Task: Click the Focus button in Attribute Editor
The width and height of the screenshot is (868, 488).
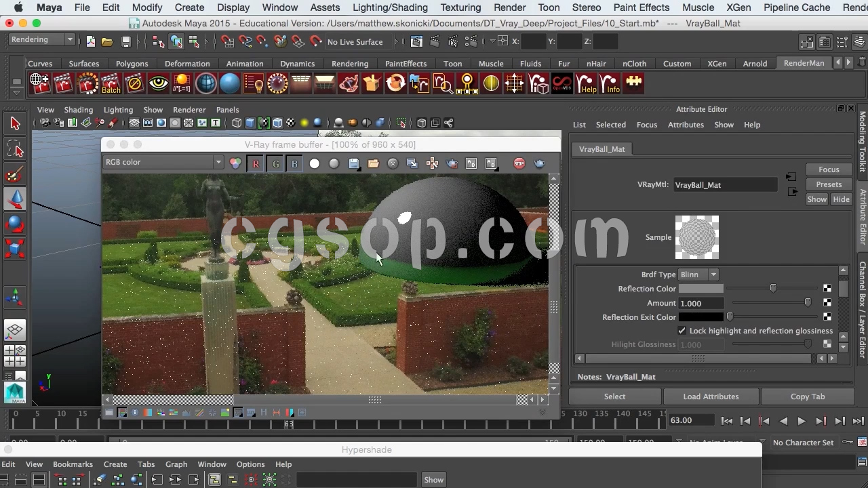Action: pos(829,169)
